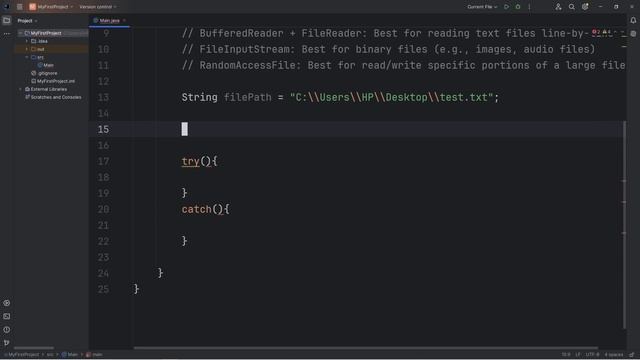Place cursor on filePath variable

tap(247, 98)
